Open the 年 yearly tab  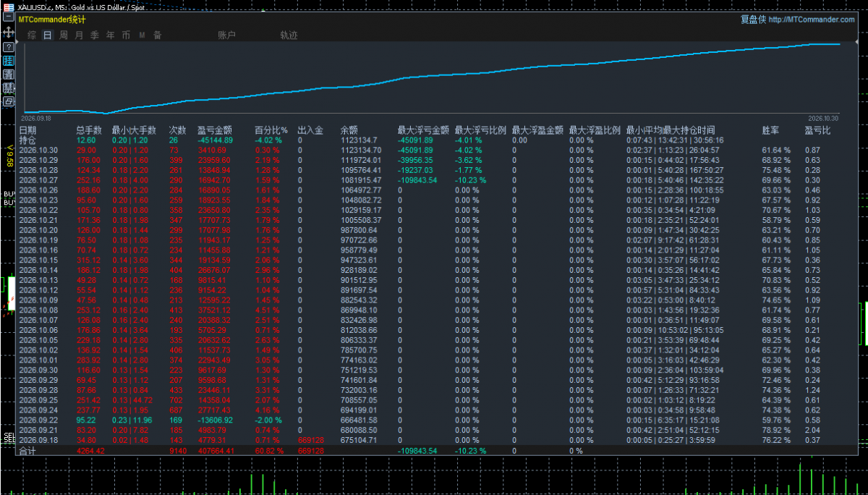point(110,35)
